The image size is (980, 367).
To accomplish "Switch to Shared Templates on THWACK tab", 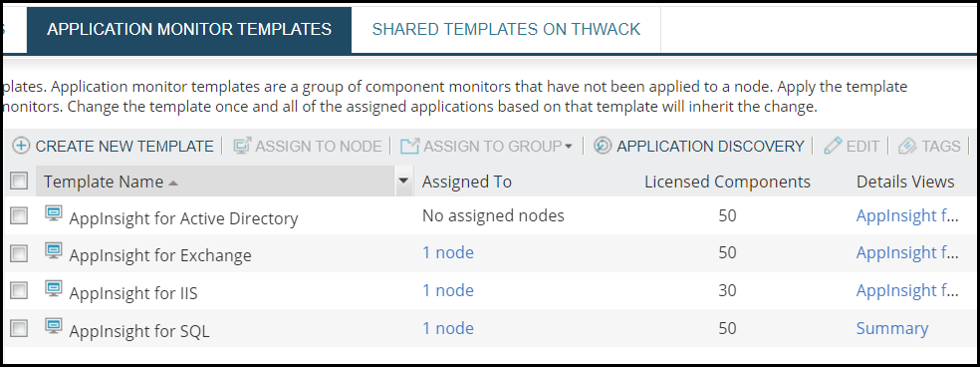I will coord(506,30).
